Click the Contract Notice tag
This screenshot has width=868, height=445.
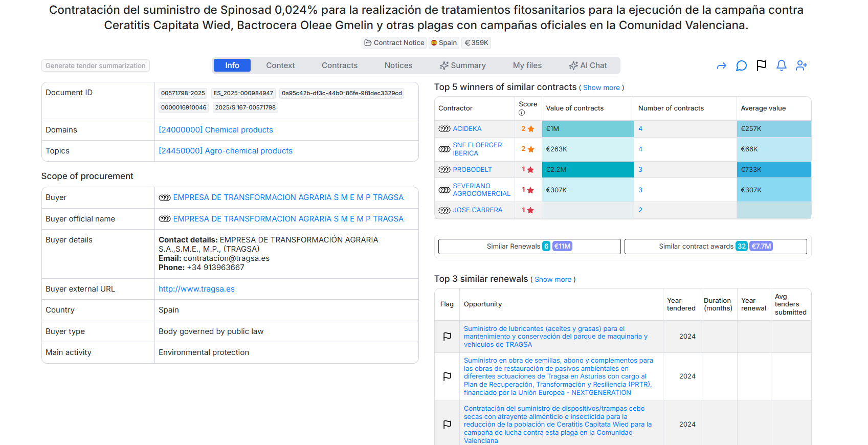tap(394, 43)
